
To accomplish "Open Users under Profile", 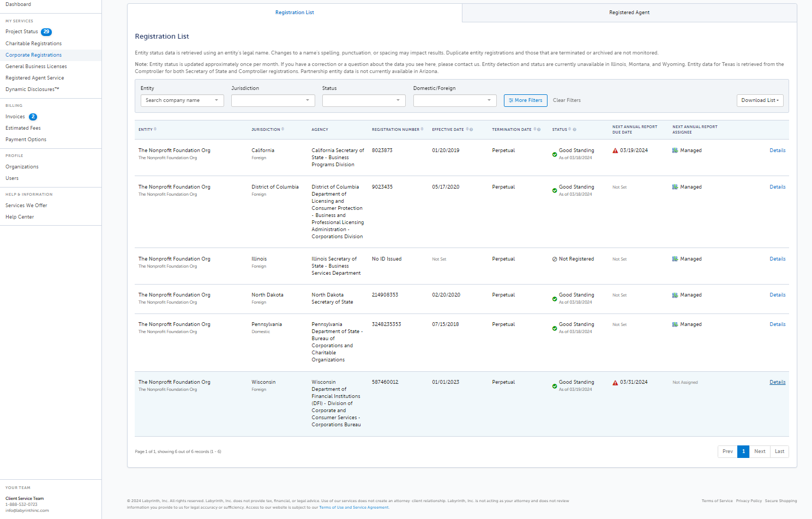I will [x=12, y=178].
